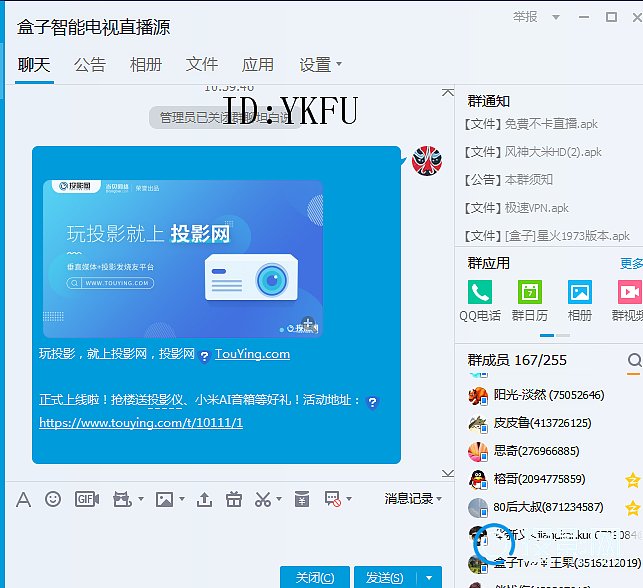The width and height of the screenshot is (643, 588).
Task: Click the gift box icon
Action: tap(234, 499)
